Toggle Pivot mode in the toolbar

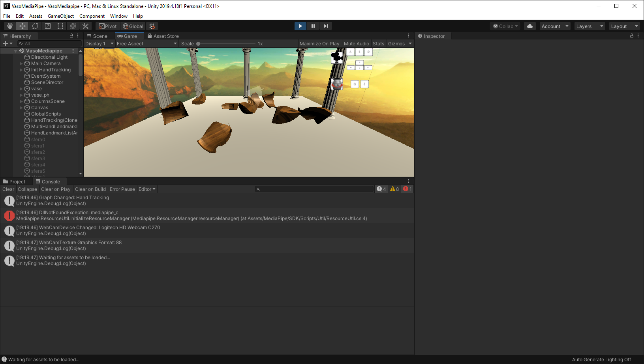point(107,26)
